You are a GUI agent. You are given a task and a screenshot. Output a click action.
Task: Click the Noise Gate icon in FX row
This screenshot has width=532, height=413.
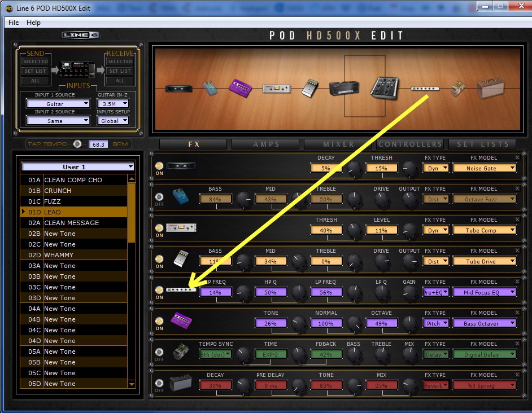[x=181, y=166]
